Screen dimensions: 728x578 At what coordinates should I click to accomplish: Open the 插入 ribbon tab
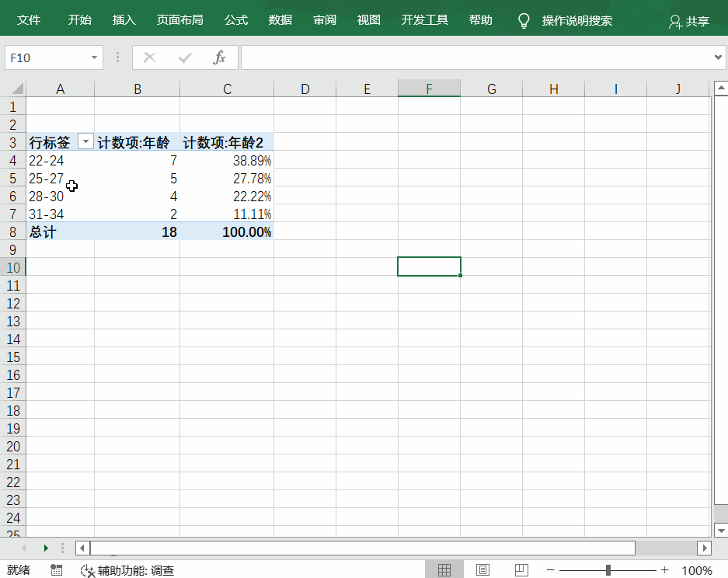[124, 20]
